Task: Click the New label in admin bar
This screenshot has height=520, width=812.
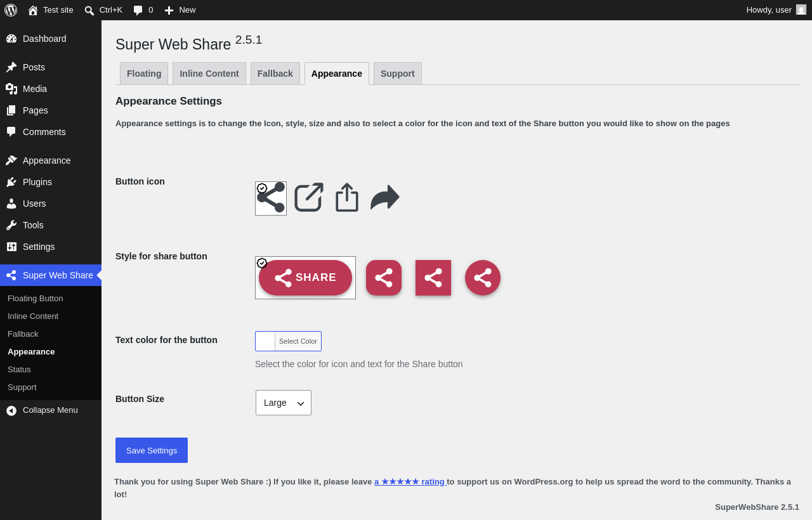Action: [x=187, y=10]
